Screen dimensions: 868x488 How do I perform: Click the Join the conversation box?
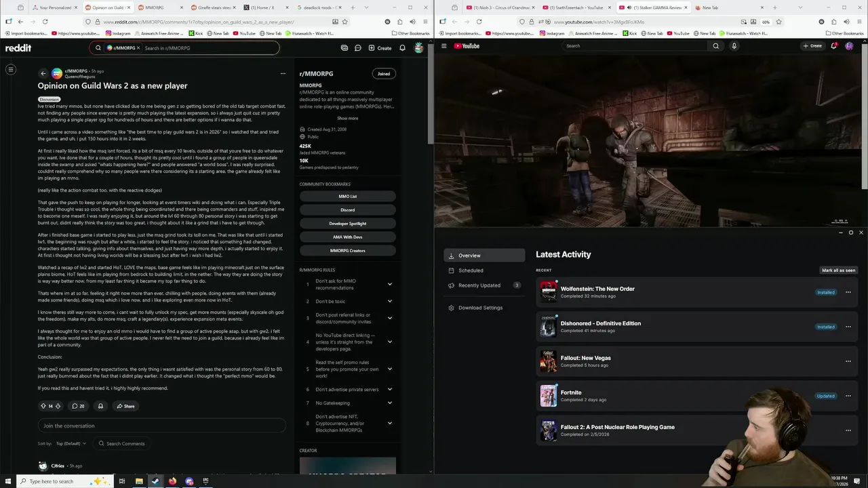click(161, 426)
